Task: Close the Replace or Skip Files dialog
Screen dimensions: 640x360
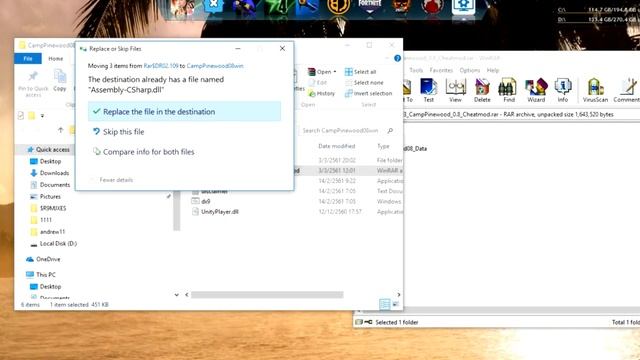Action: (x=282, y=49)
